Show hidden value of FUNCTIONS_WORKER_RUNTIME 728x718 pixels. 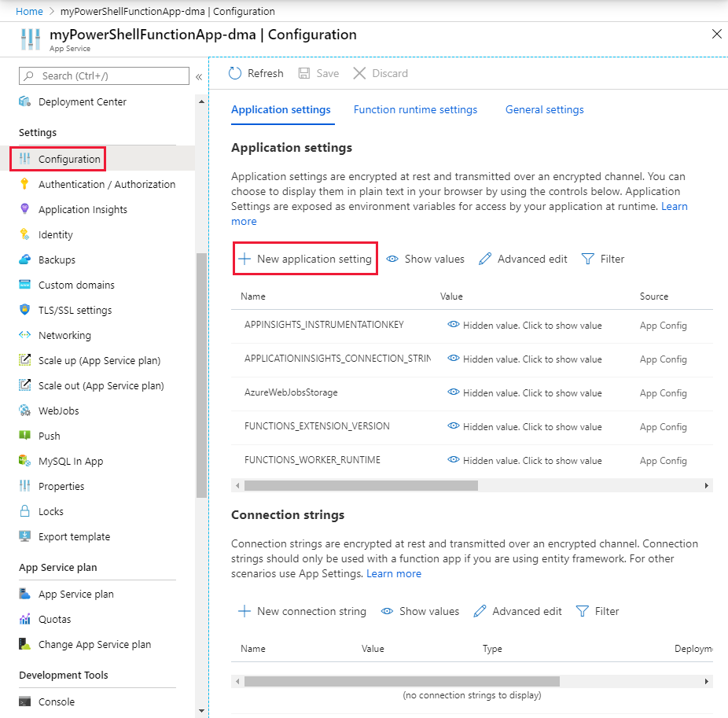(x=524, y=460)
